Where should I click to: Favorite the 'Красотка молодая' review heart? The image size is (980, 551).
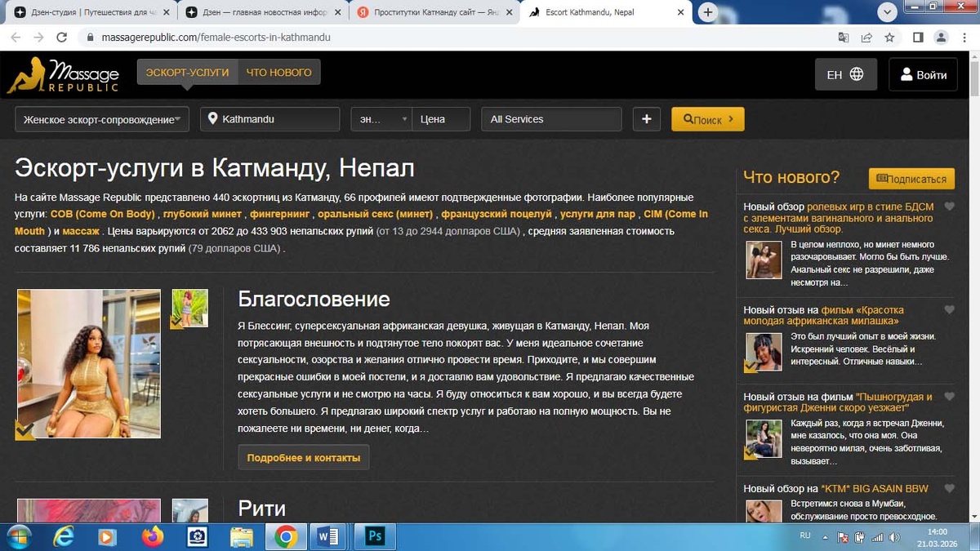pos(949,309)
